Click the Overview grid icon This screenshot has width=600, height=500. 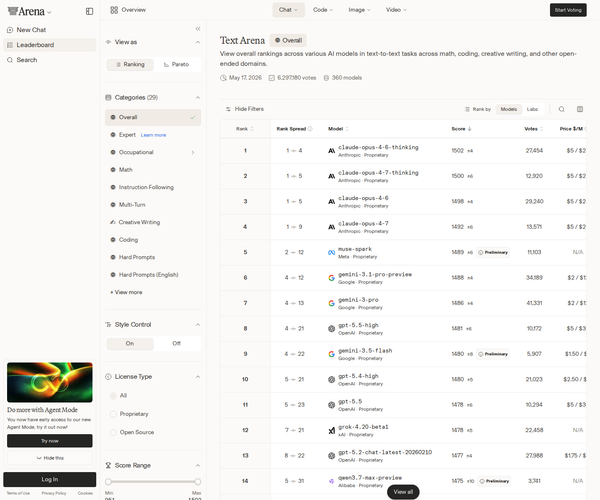coord(114,10)
